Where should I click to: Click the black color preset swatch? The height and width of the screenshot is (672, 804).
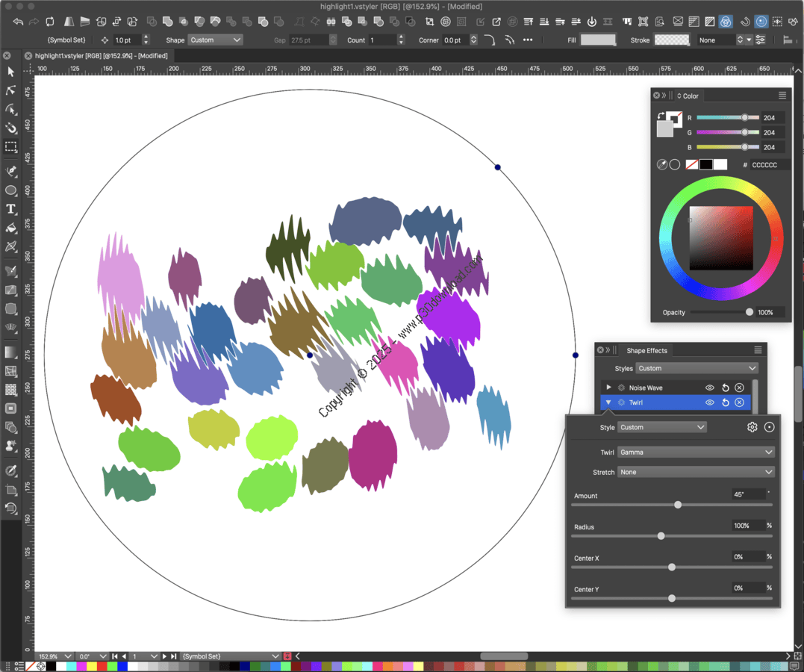(705, 164)
